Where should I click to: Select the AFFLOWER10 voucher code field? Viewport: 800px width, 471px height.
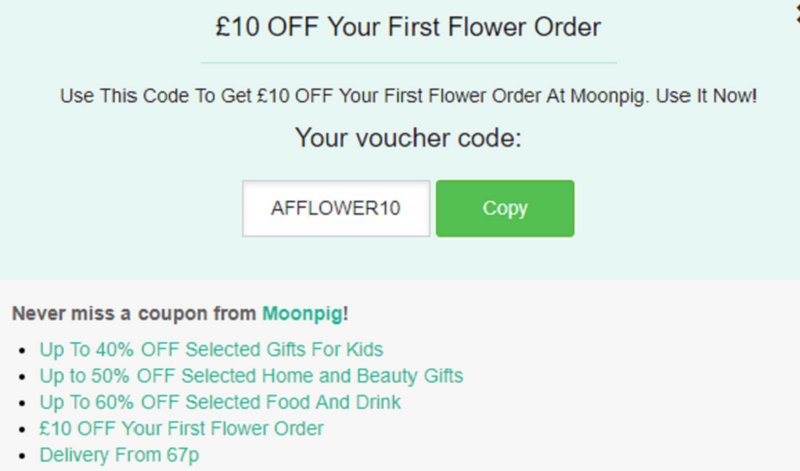[x=336, y=208]
